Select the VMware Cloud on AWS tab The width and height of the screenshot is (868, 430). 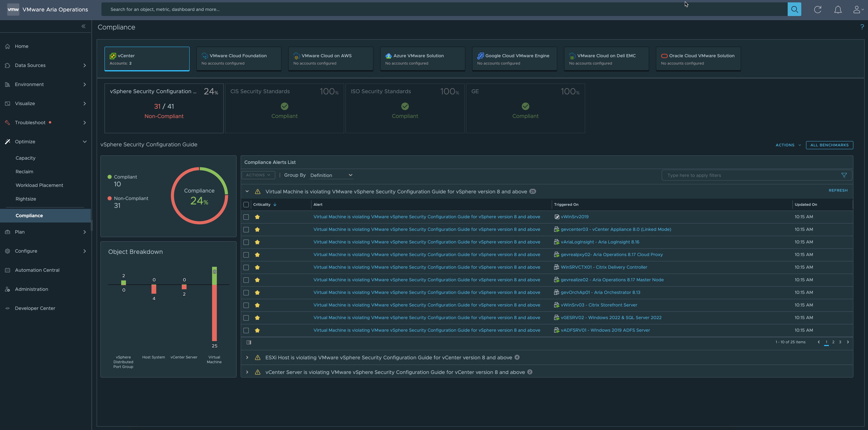[x=331, y=59]
